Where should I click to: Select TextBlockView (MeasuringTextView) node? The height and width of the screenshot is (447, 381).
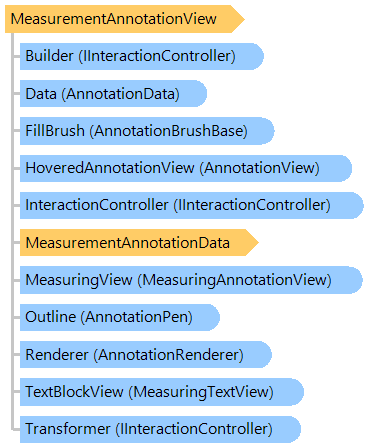pyautogui.click(x=162, y=392)
